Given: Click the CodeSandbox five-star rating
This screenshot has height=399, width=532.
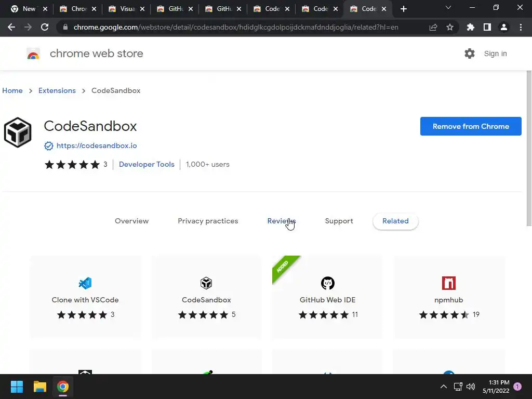Looking at the screenshot, I should 72,165.
